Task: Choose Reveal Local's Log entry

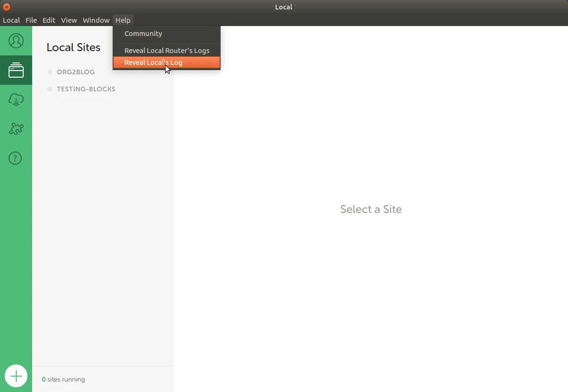Action: pos(153,62)
